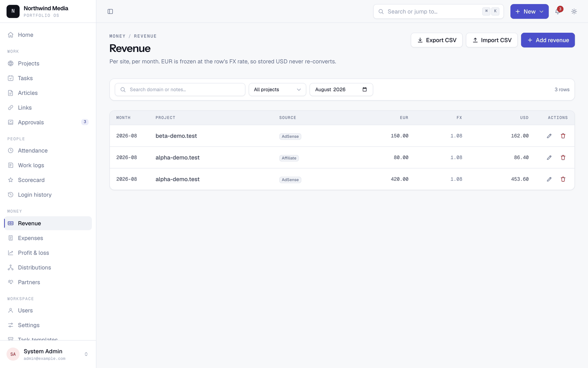
Task: Click the beta-demo.test project name
Action: tap(176, 136)
